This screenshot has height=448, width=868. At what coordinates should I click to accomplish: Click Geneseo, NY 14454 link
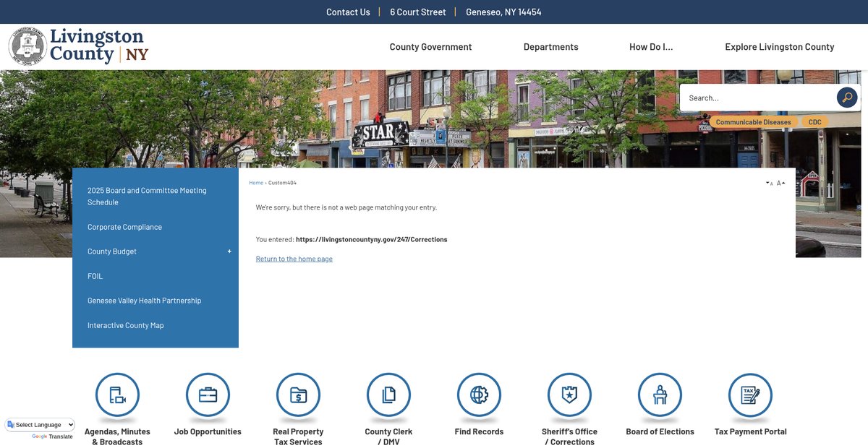click(503, 12)
